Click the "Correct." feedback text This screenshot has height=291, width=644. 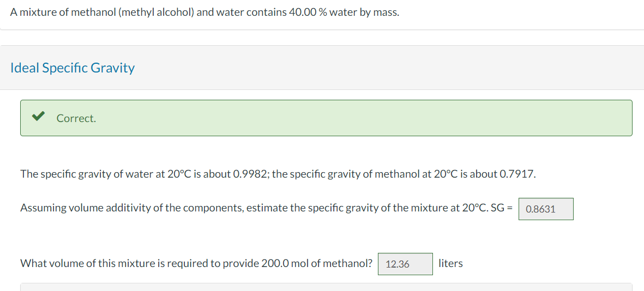76,118
